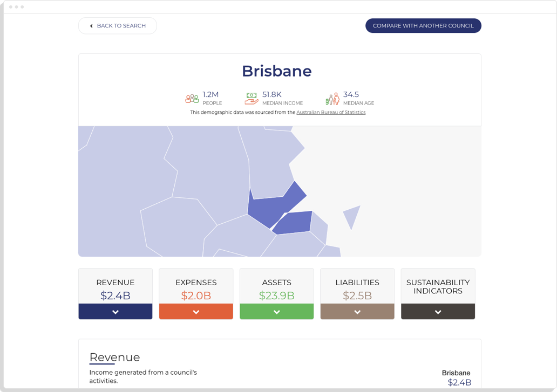Image resolution: width=557 pixels, height=392 pixels.
Task: Click the $2.4B revenue figure
Action: [x=115, y=297]
